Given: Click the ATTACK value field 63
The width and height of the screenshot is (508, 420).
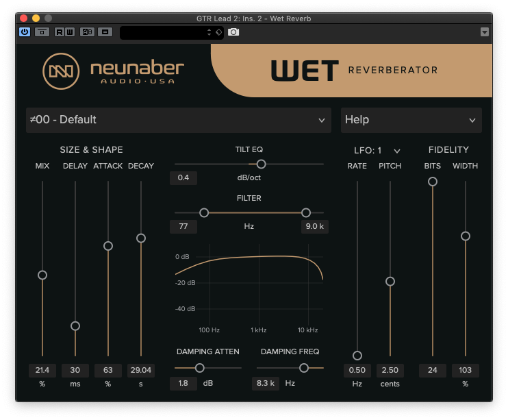Looking at the screenshot, I should (108, 370).
